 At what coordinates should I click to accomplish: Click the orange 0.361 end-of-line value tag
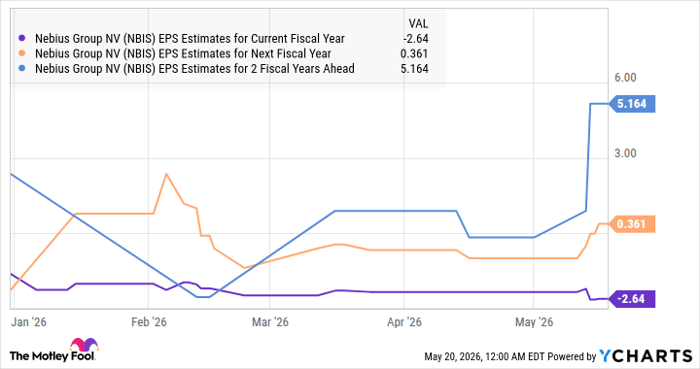[632, 224]
